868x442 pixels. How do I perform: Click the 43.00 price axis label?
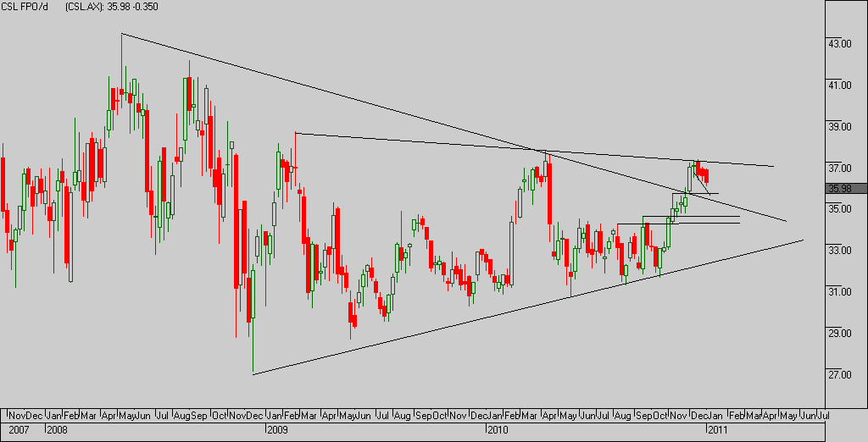[840, 44]
